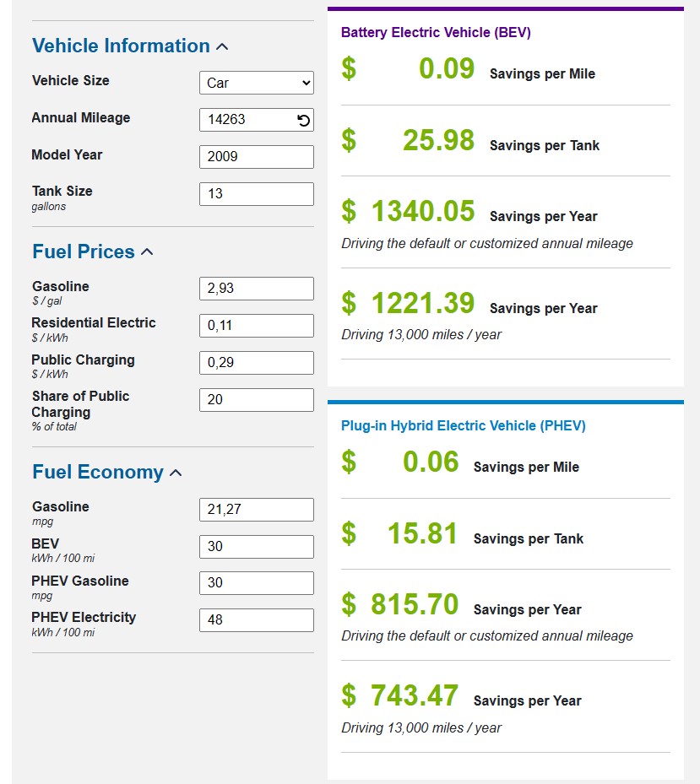Click the Plug-in Hybrid Electric Vehicle heading
This screenshot has width=700, height=784.
pyautogui.click(x=463, y=426)
